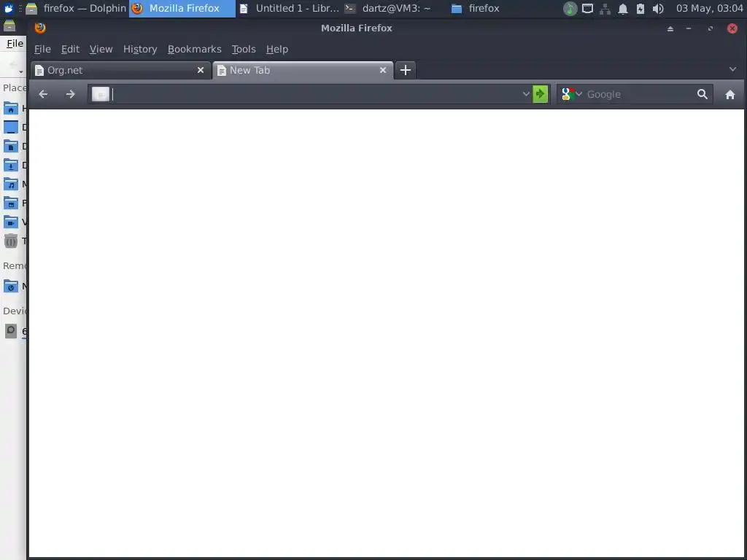Click the Firefox logo in title bar

pyautogui.click(x=40, y=28)
